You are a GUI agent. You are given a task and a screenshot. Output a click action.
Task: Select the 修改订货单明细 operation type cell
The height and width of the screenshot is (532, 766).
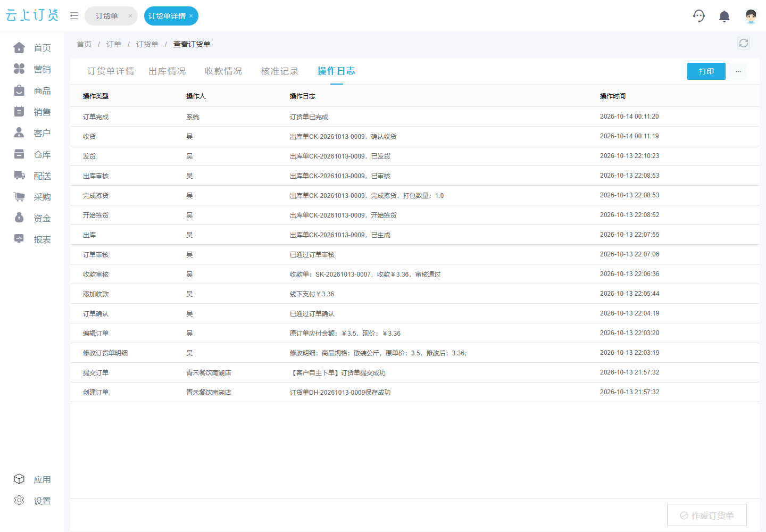(105, 353)
